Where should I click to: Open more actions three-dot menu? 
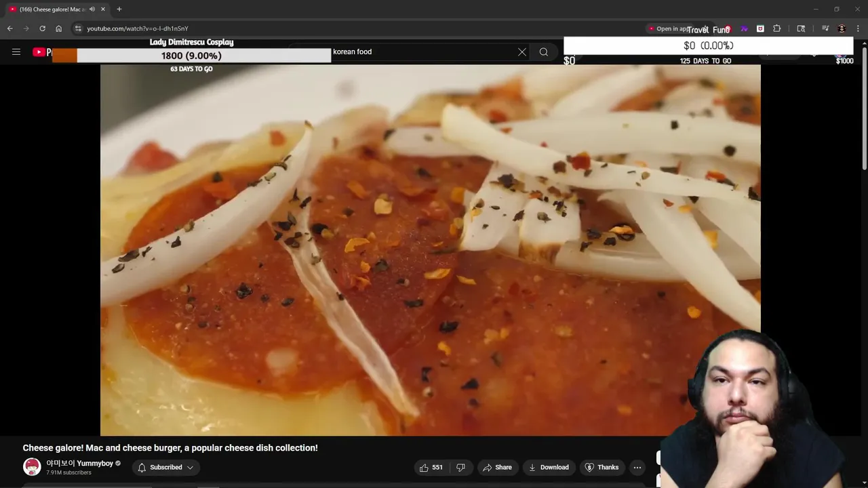click(637, 467)
